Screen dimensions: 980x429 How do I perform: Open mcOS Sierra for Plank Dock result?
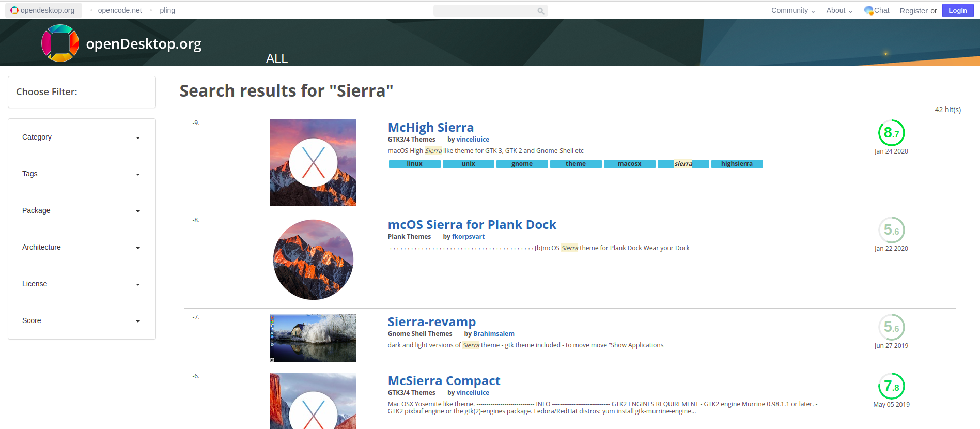[x=472, y=225]
